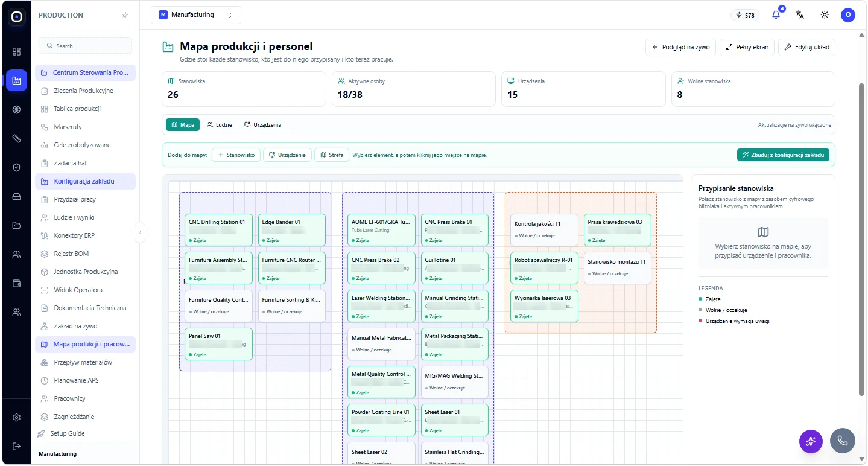Open the settings gear in the left rail

pyautogui.click(x=16, y=417)
